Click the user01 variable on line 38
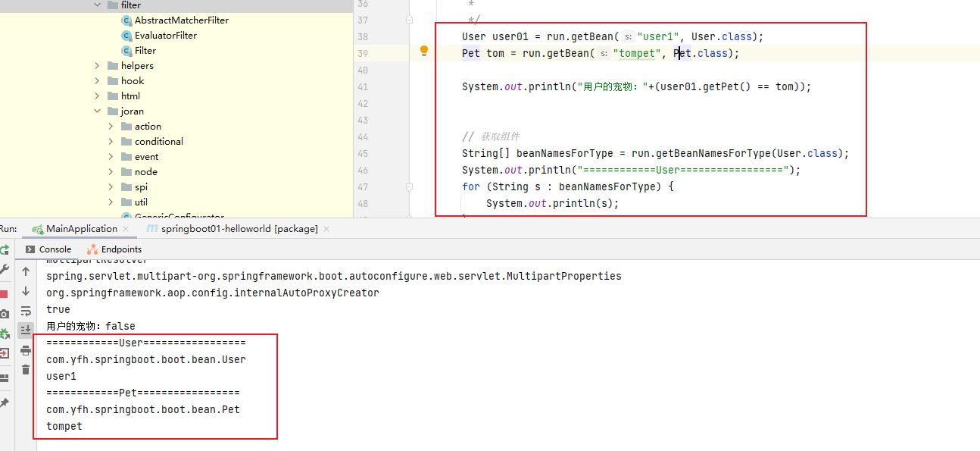The image size is (980, 451). [x=510, y=36]
